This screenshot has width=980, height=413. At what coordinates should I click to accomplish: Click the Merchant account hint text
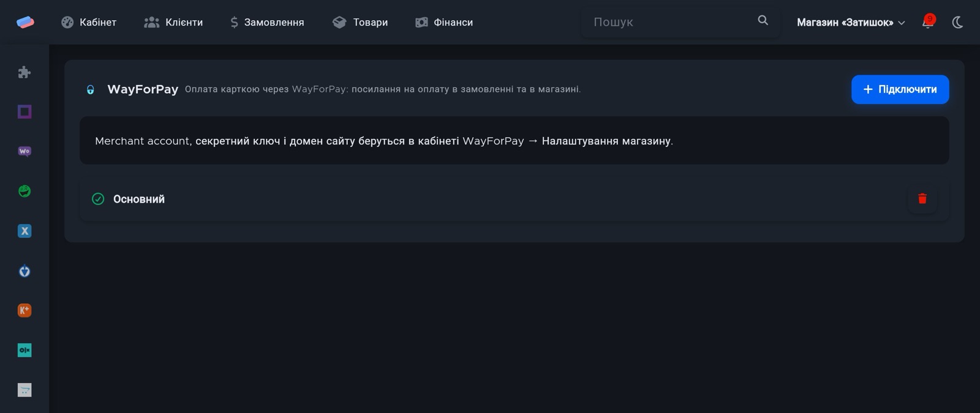point(384,141)
